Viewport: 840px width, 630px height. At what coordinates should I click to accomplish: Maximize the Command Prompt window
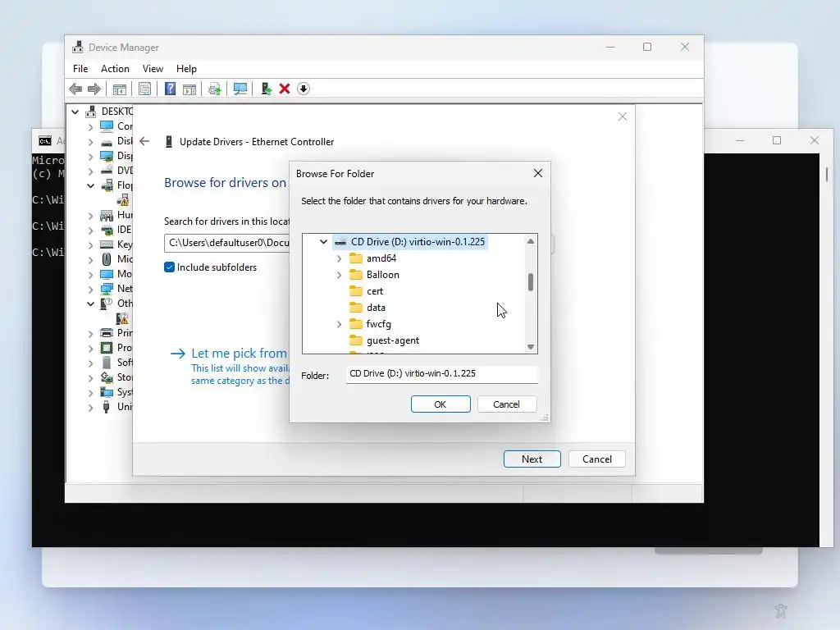click(x=777, y=140)
